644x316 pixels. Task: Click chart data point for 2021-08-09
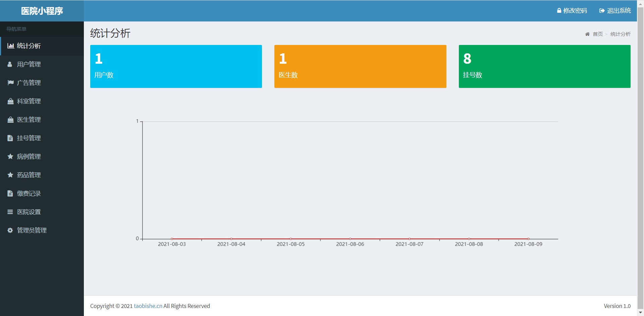pos(528,239)
